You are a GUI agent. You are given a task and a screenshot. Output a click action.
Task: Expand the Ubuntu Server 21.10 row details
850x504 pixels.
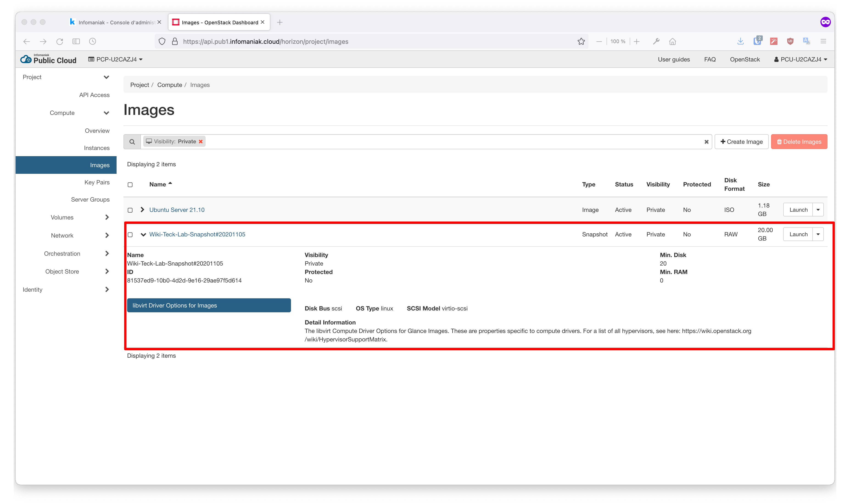tap(143, 210)
